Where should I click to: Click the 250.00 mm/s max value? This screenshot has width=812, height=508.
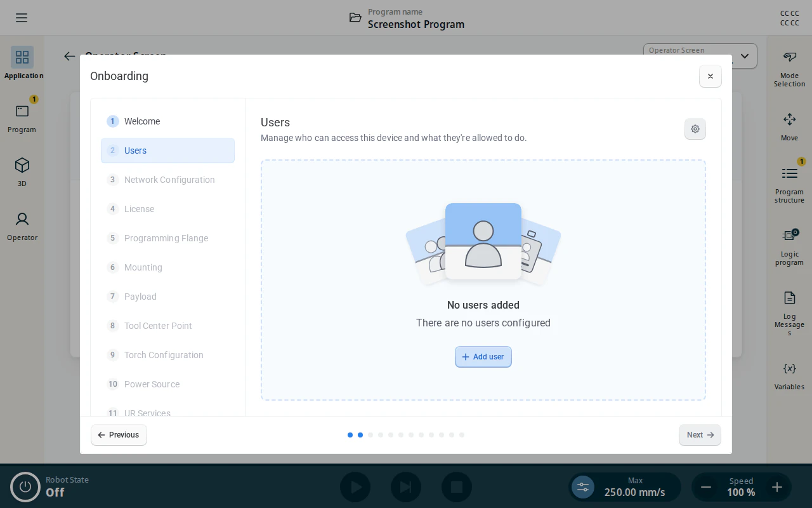[635, 492]
